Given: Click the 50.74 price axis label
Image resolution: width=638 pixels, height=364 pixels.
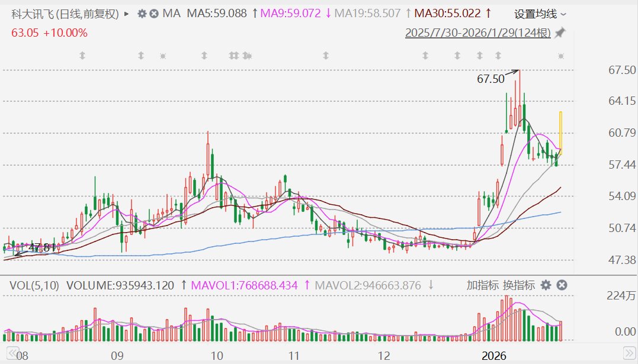Looking at the screenshot, I should click(622, 228).
